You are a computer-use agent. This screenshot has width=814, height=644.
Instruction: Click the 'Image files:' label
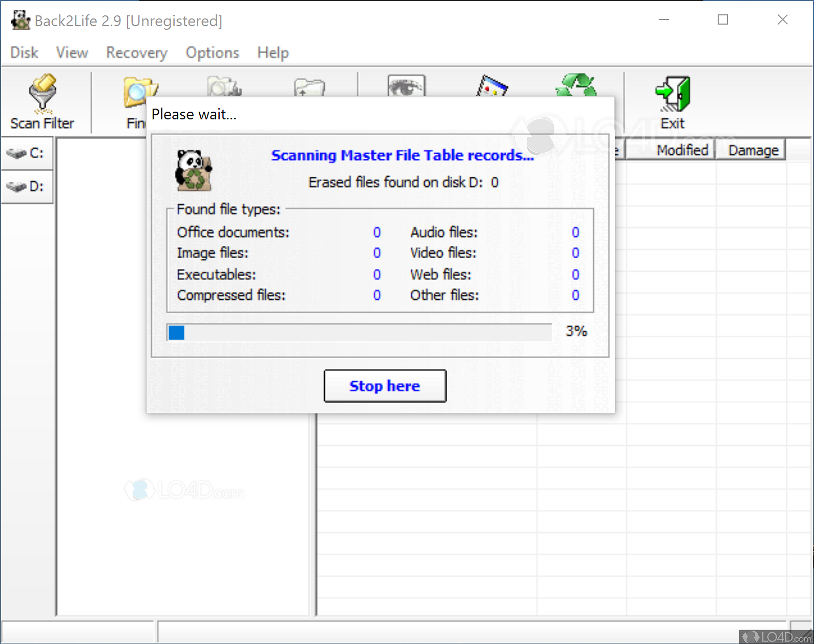pos(213,253)
